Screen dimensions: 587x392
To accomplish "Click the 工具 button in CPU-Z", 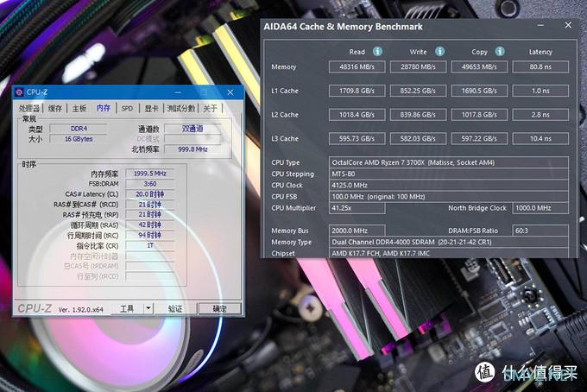I will pos(127,308).
